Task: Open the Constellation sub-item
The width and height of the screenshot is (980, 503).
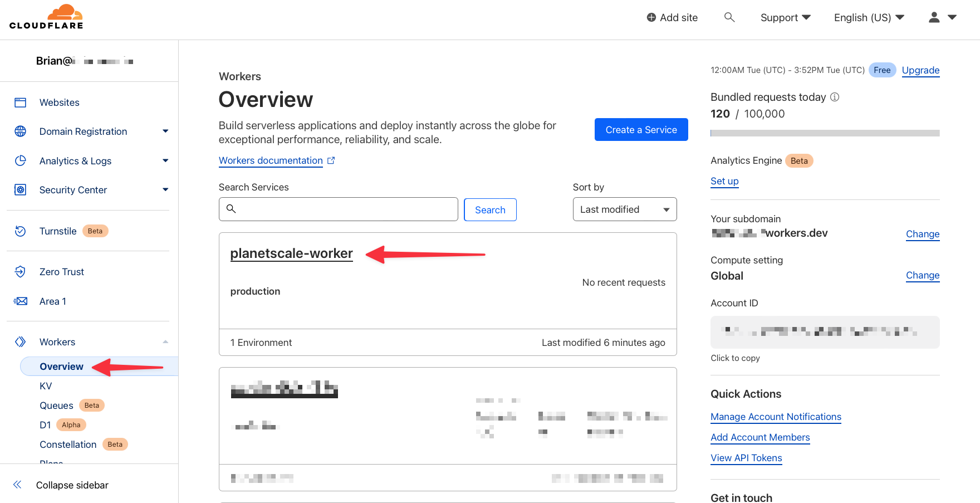Action: (68, 445)
